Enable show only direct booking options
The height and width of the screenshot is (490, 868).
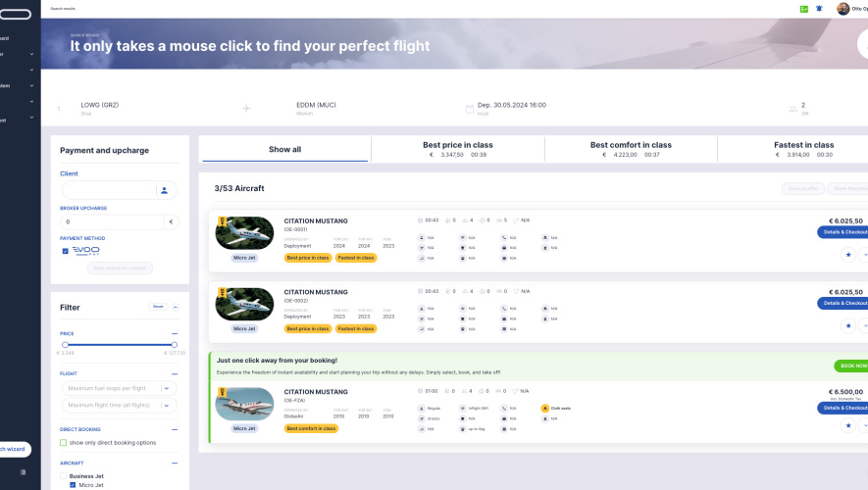click(x=64, y=442)
